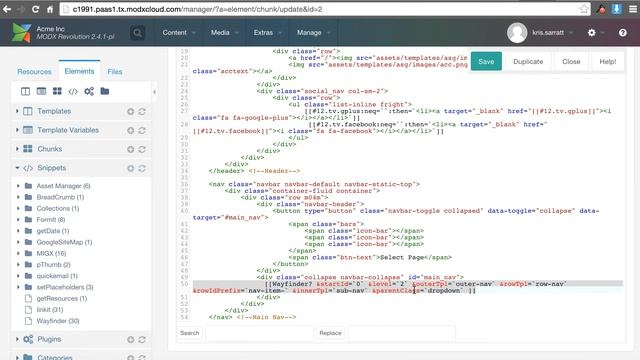Select the Elements tab

[x=79, y=71]
